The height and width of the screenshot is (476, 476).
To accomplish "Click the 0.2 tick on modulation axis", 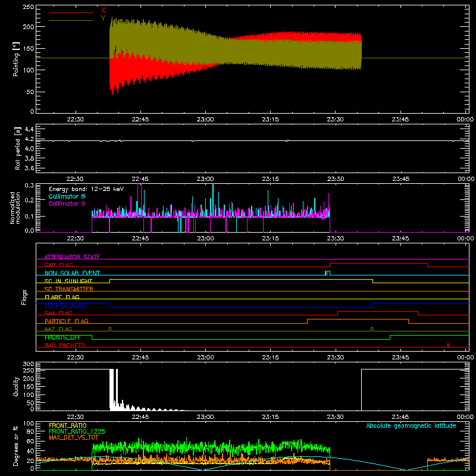I will pos(29,200).
